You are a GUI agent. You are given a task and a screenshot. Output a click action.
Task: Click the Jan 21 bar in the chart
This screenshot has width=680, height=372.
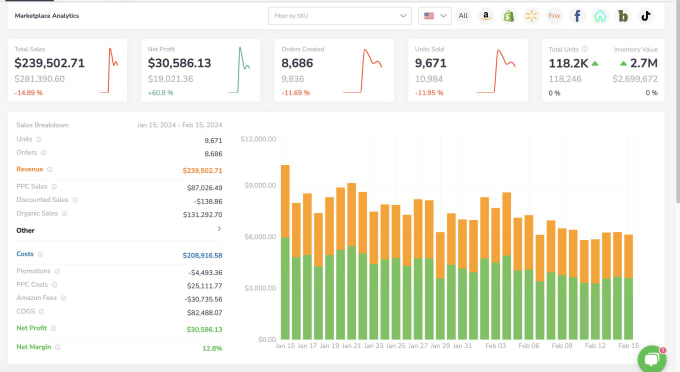(352, 261)
